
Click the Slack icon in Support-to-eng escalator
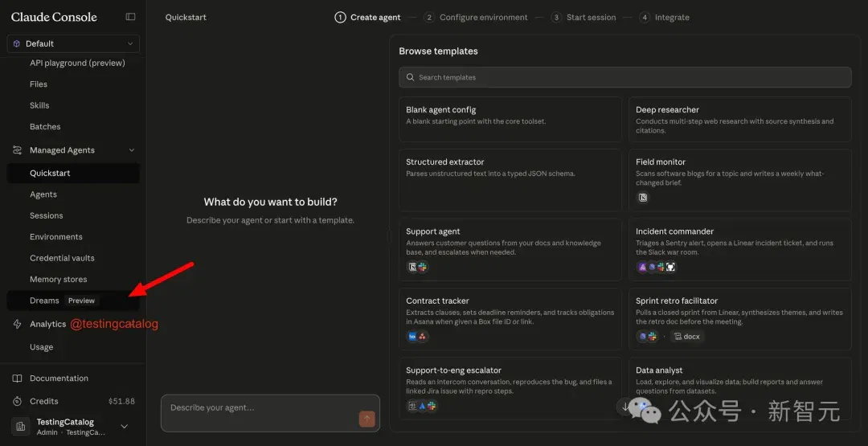tap(432, 406)
